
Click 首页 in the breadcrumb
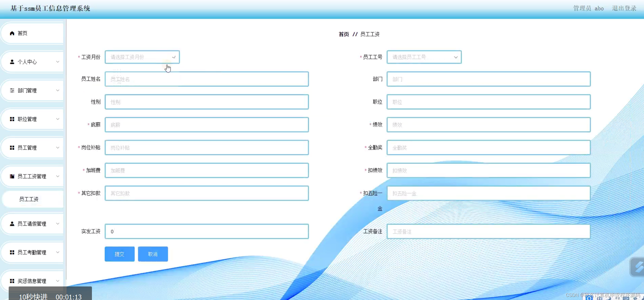[x=344, y=34]
